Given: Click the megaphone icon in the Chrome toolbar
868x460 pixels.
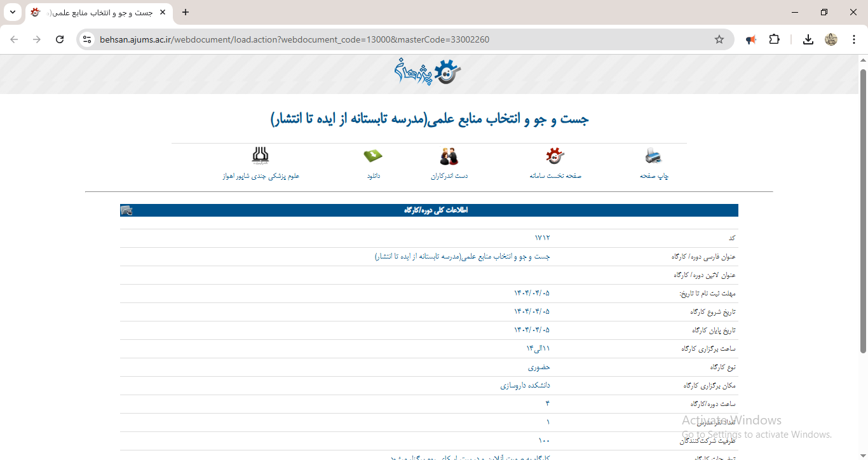Looking at the screenshot, I should tap(751, 39).
